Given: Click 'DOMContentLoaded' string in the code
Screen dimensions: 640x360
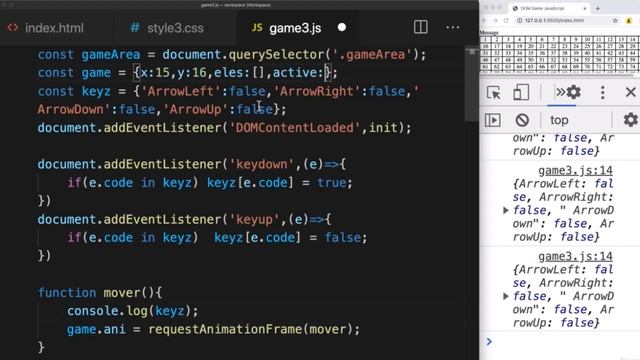Looking at the screenshot, I should (294, 128).
